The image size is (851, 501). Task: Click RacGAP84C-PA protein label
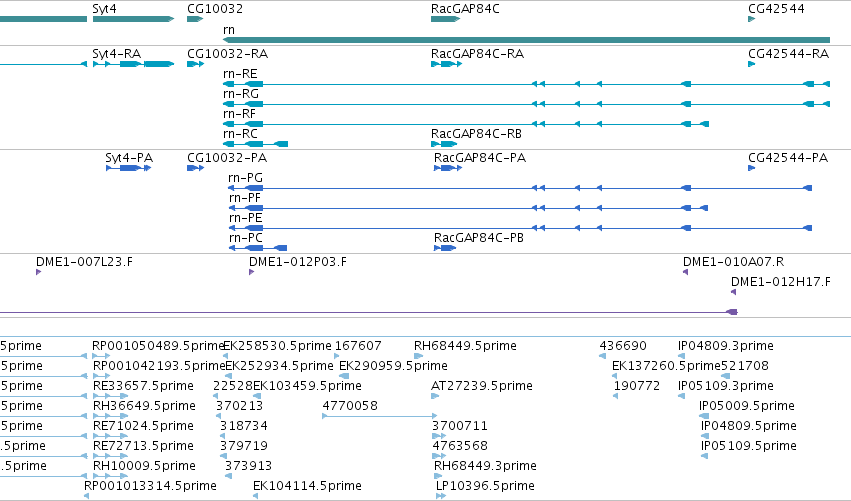click(480, 158)
